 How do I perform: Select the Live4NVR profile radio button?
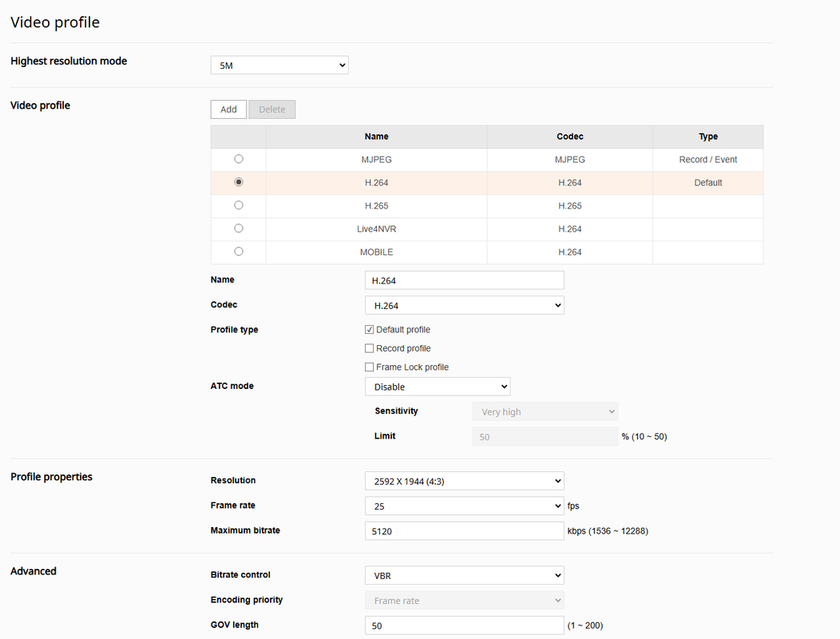pyautogui.click(x=239, y=228)
